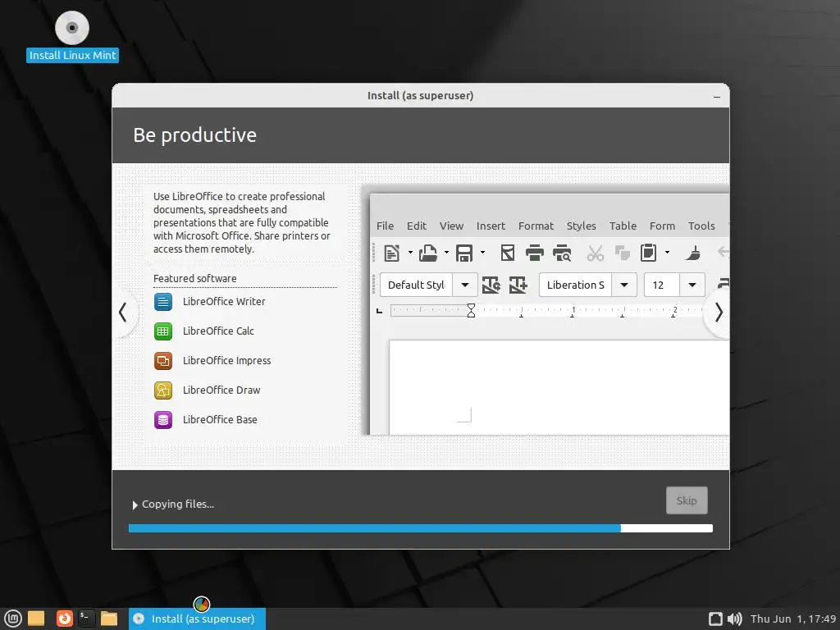
Task: Click the Table menu in slideshow
Action: tap(623, 226)
